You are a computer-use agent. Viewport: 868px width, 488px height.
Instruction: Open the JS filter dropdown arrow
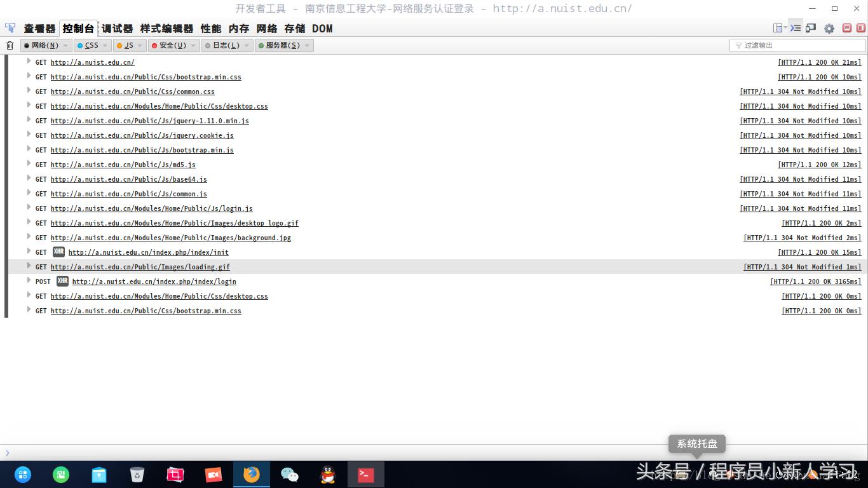[x=140, y=45]
